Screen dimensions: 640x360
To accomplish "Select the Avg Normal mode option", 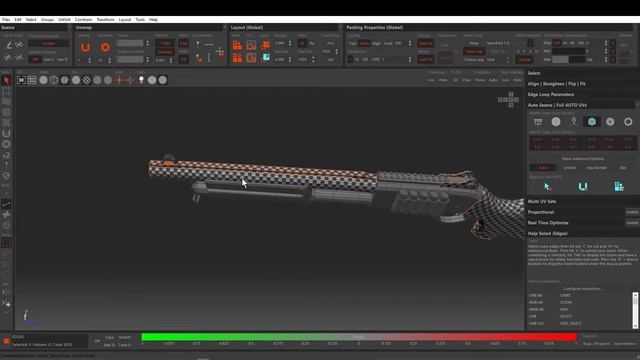I will 596,168.
